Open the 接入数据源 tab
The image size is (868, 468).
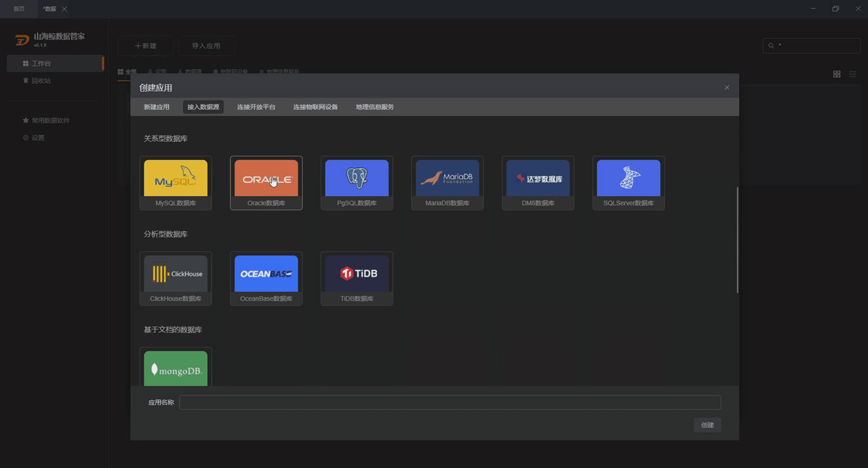click(x=203, y=107)
